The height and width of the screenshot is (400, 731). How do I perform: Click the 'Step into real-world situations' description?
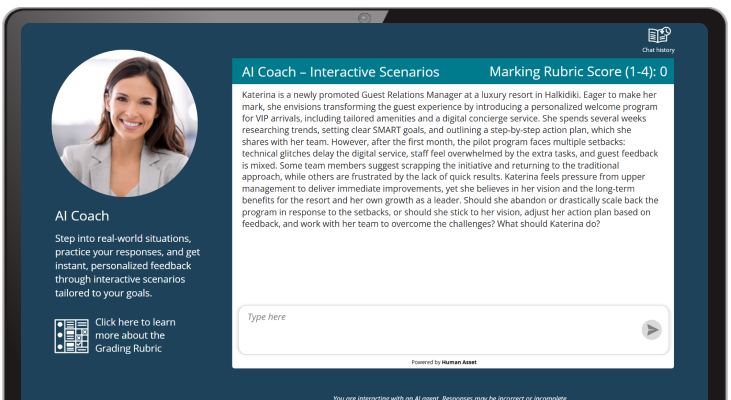pyautogui.click(x=124, y=266)
